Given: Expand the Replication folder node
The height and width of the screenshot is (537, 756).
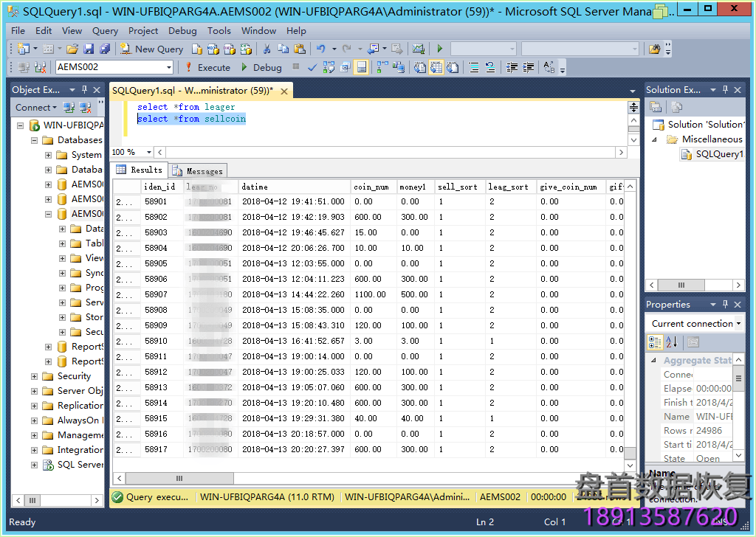Looking at the screenshot, I should (x=34, y=406).
